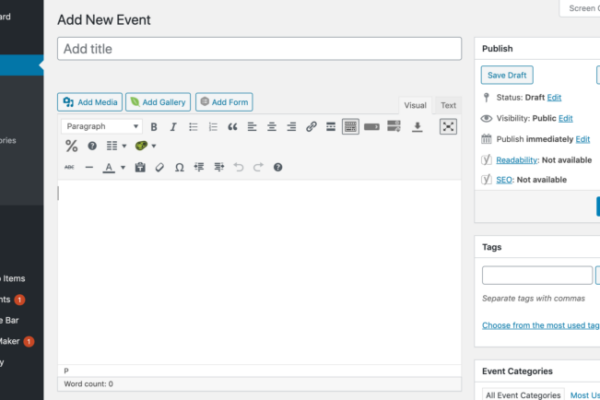Open the Paragraph format dropdown
This screenshot has width=600, height=400.
(102, 126)
